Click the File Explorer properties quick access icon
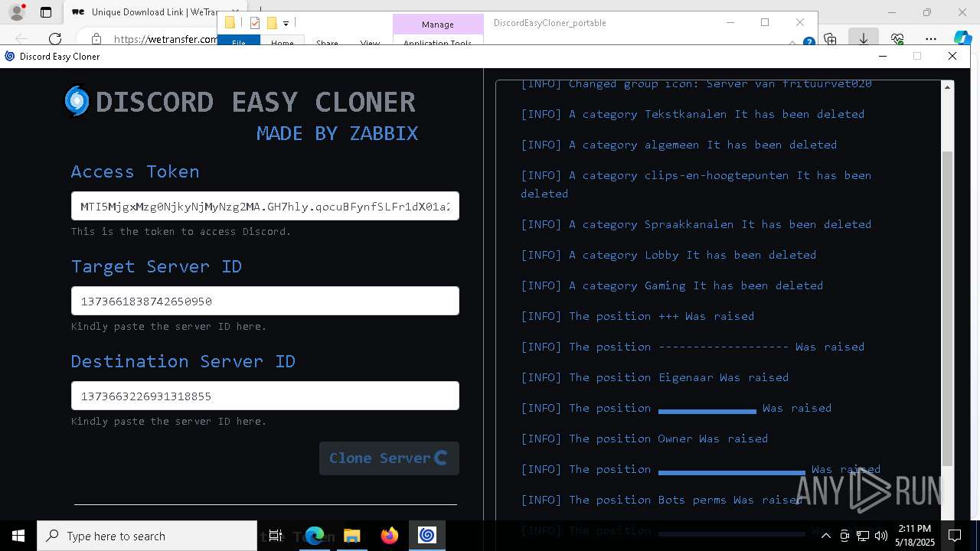The width and height of the screenshot is (980, 551). click(x=255, y=23)
